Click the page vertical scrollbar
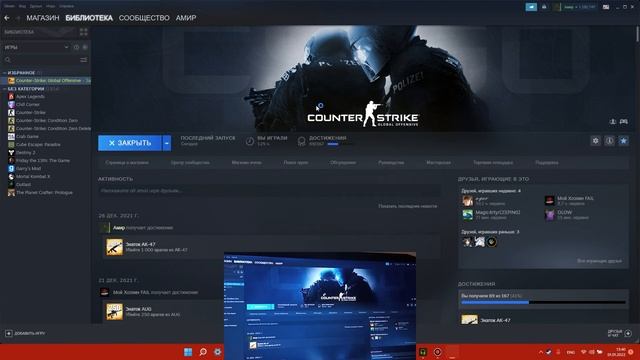Viewport: 640px width, 360px height. pyautogui.click(x=637, y=35)
